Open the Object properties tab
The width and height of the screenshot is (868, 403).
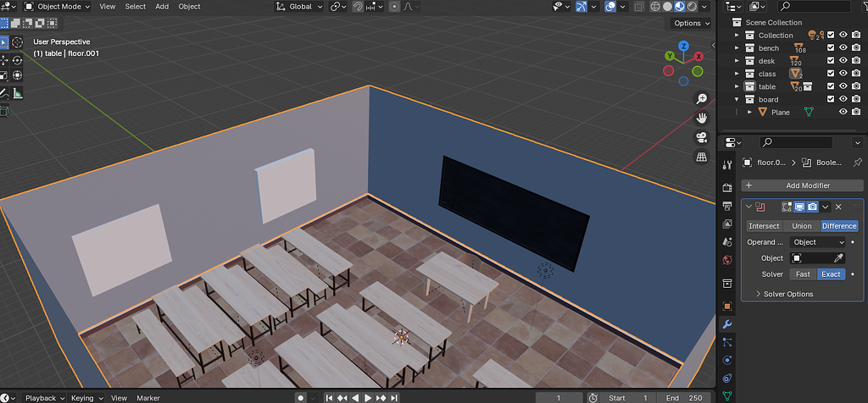click(x=727, y=306)
